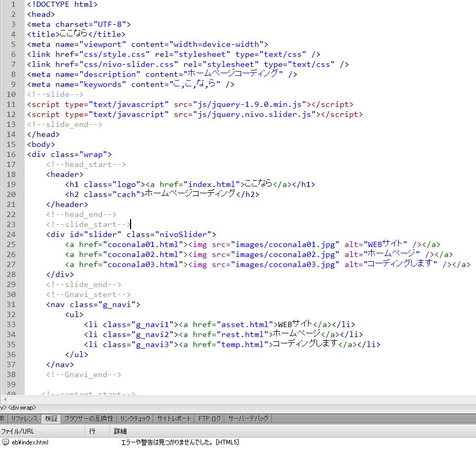Switch to the サーバーデバッグ tab
Viewport: 476px width, 464px height.
point(248,419)
